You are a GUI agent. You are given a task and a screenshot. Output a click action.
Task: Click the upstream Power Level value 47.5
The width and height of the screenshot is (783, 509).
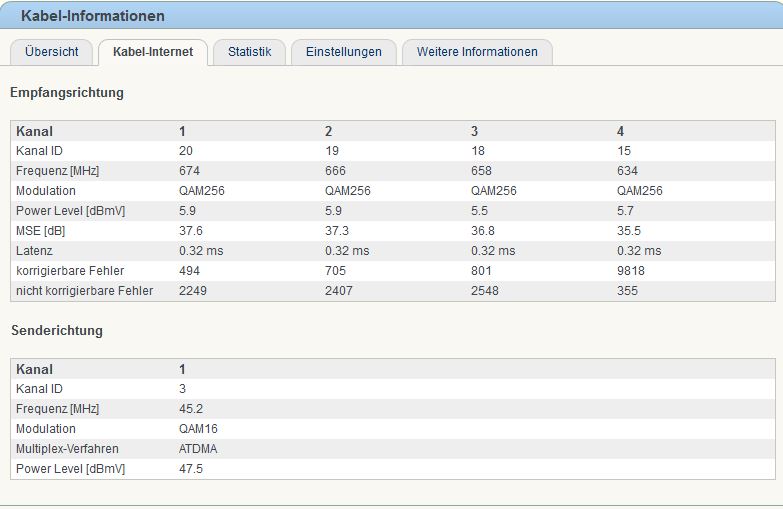pyautogui.click(x=191, y=469)
